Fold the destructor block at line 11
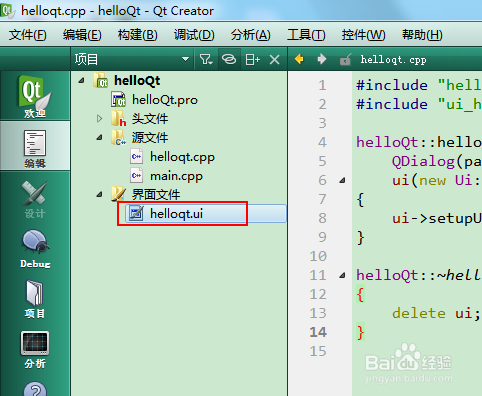 click(342, 275)
